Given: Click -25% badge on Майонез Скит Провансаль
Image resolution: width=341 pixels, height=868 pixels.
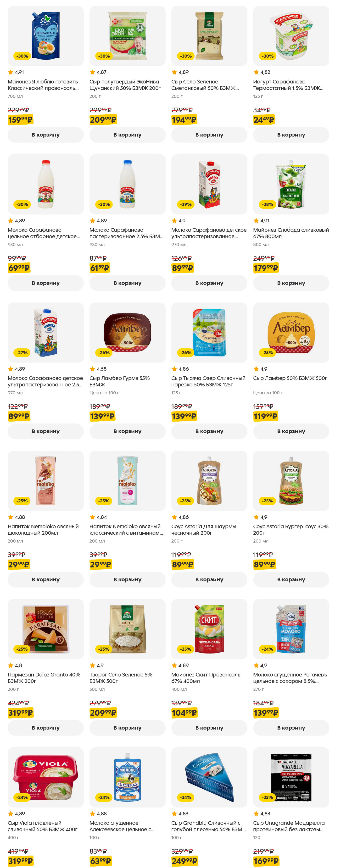Looking at the screenshot, I should [185, 649].
